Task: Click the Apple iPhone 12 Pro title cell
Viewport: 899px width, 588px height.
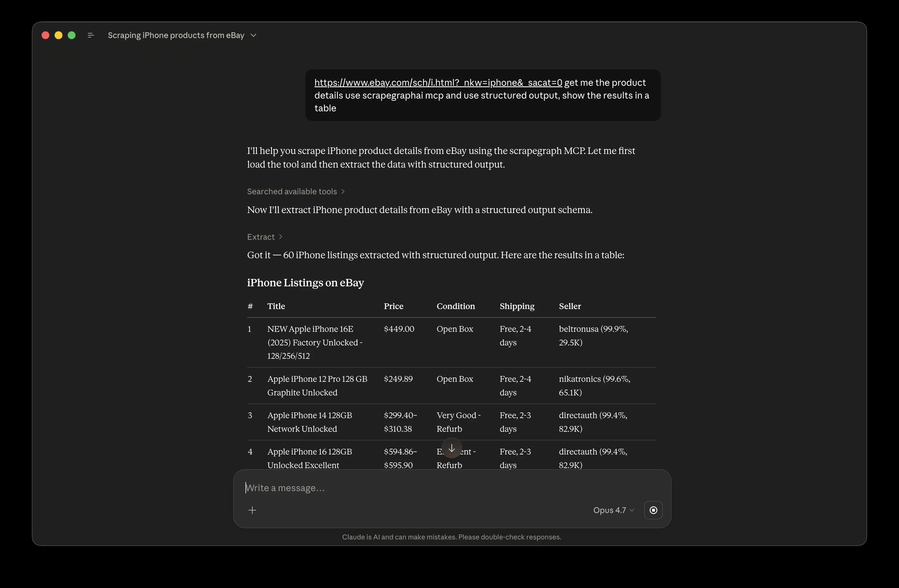Action: click(x=317, y=385)
